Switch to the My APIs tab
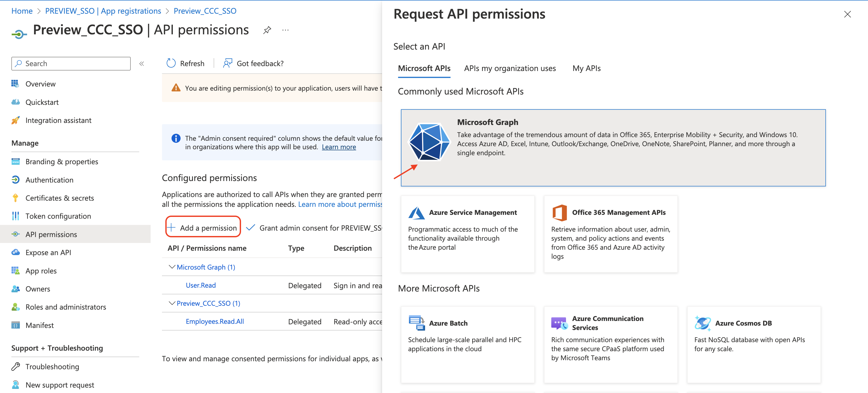Image resolution: width=868 pixels, height=393 pixels. click(586, 68)
